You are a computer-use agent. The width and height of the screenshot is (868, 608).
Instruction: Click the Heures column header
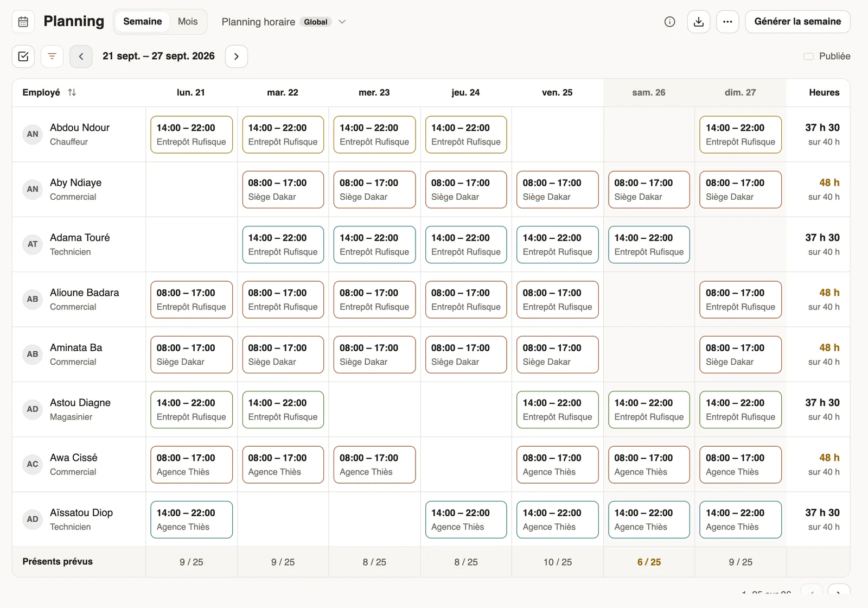coord(824,92)
